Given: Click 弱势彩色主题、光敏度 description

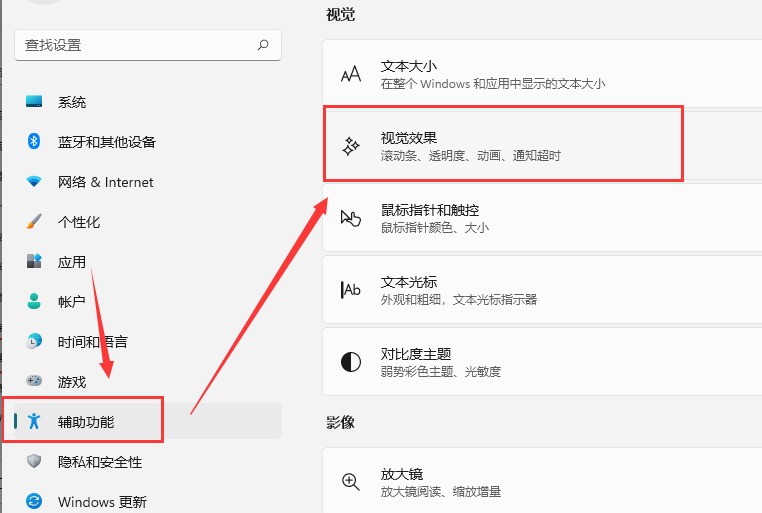Looking at the screenshot, I should [x=441, y=372].
